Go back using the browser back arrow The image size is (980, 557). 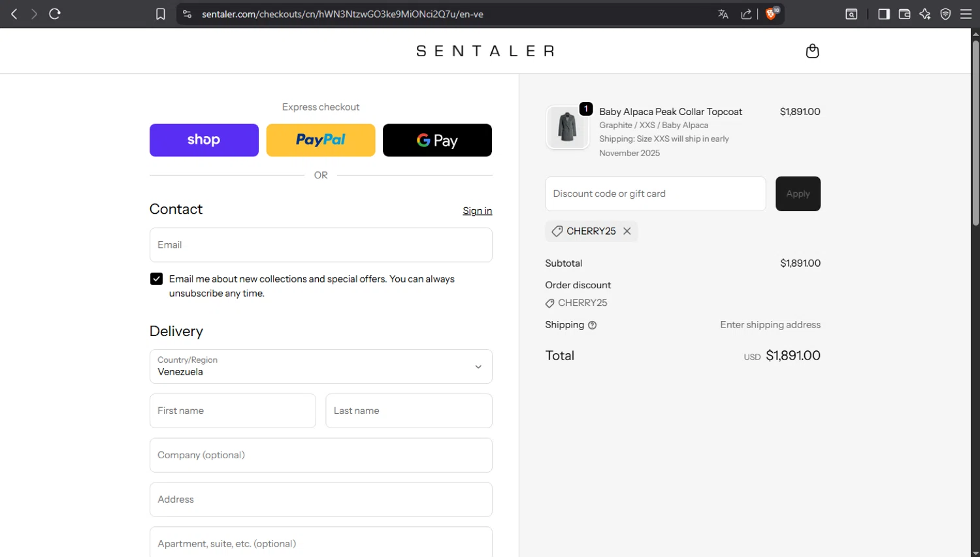pos(14,14)
